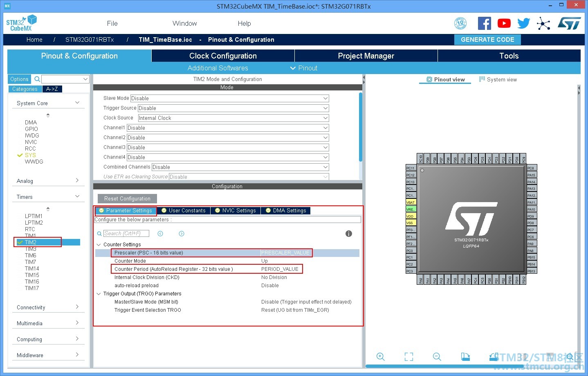
Task: Open the User Constants tab
Action: 184,210
